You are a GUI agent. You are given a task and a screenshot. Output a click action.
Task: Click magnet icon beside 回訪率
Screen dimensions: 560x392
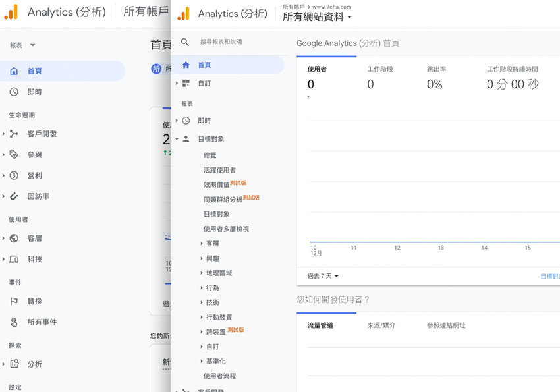14,196
